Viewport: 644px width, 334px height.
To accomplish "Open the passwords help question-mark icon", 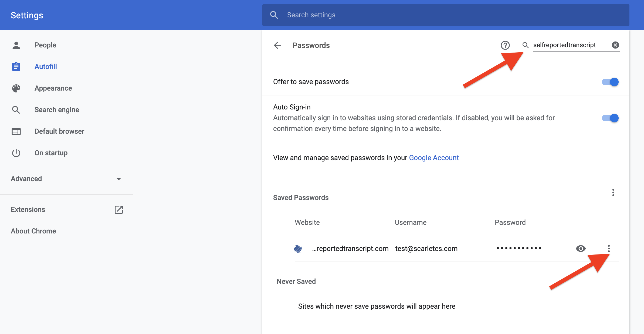I will (505, 45).
